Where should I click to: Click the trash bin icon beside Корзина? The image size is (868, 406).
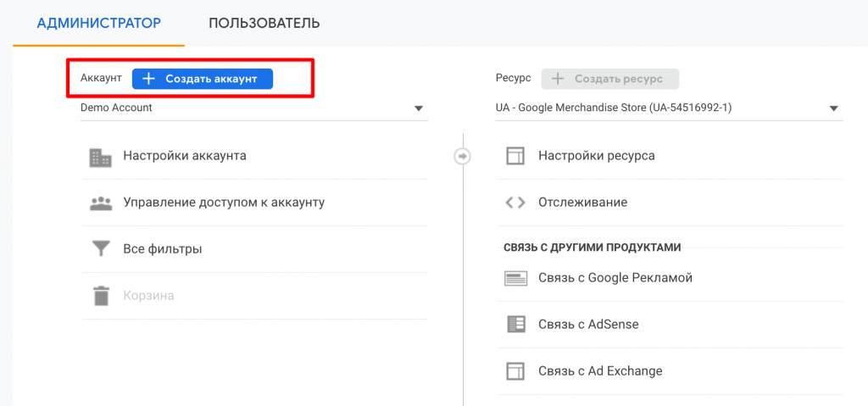(x=100, y=296)
